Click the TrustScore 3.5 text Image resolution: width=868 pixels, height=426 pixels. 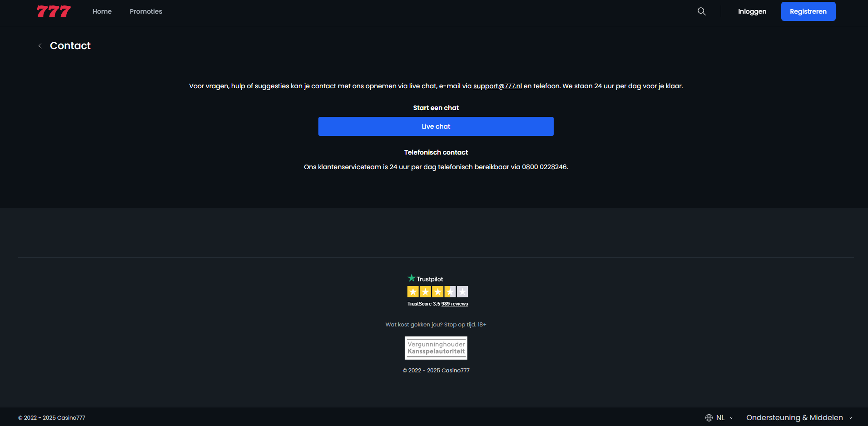coord(424,304)
